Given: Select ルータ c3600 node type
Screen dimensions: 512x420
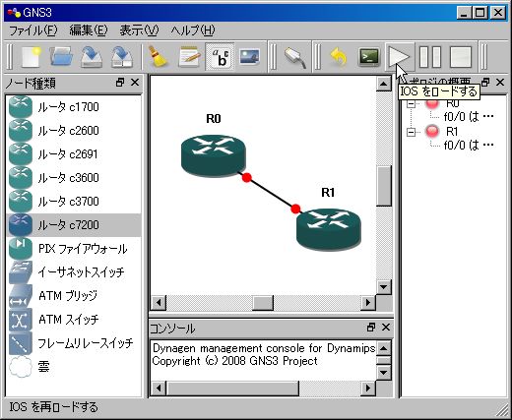Looking at the screenshot, I should (x=74, y=178).
